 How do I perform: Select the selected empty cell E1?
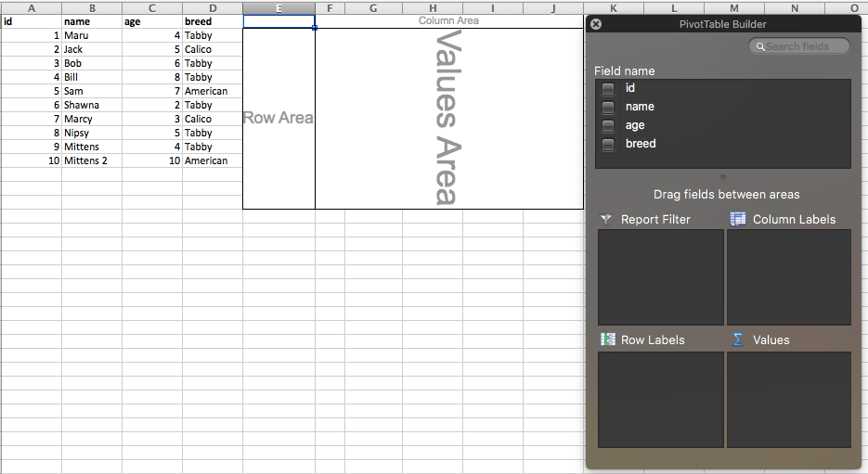(279, 21)
